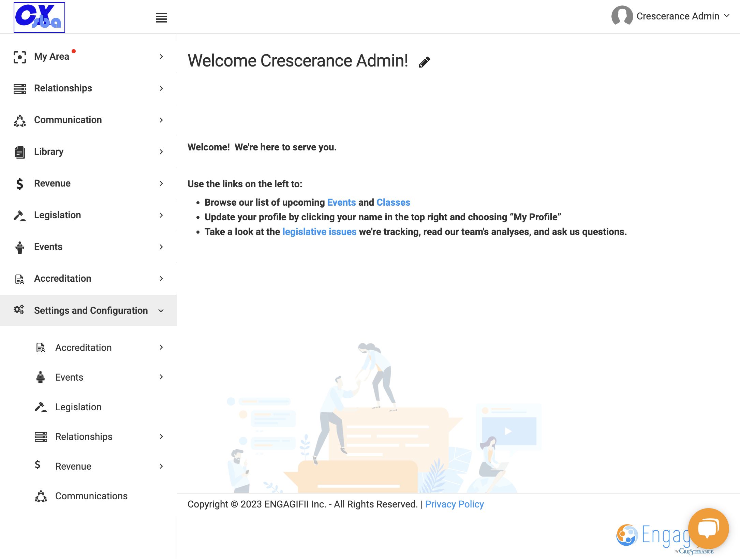Toggle the hamburger sidebar menu

click(x=162, y=18)
